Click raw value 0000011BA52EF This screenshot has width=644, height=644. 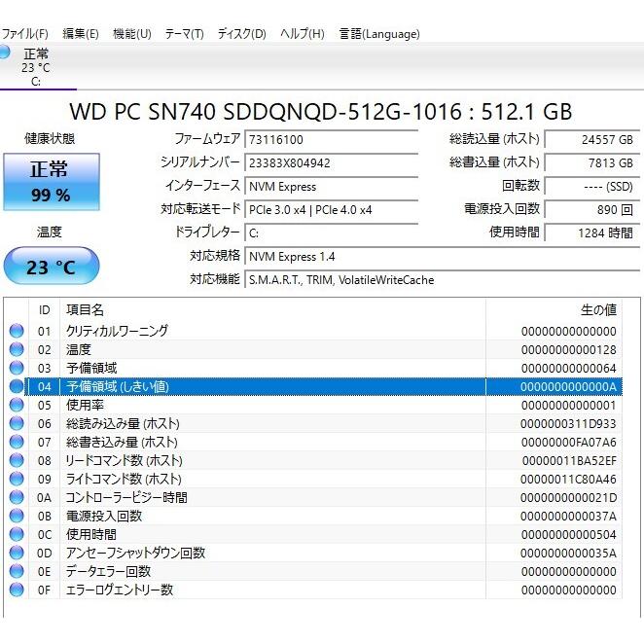coord(569,460)
